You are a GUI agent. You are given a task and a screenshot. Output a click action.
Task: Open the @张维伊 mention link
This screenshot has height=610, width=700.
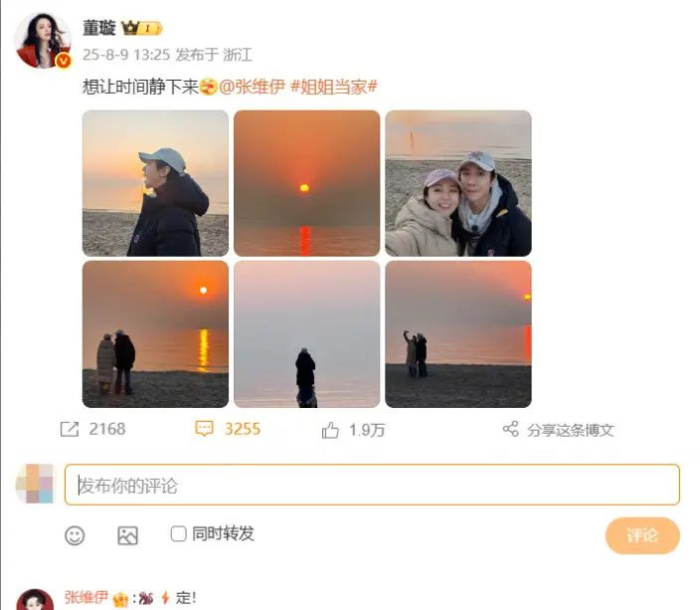pos(252,87)
